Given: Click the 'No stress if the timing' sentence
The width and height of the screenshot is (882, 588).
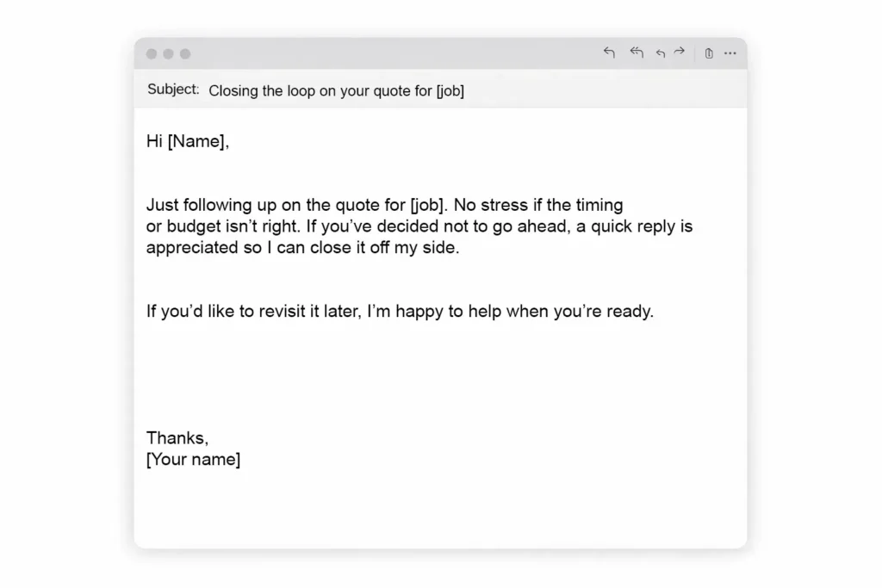Looking at the screenshot, I should 537,206.
